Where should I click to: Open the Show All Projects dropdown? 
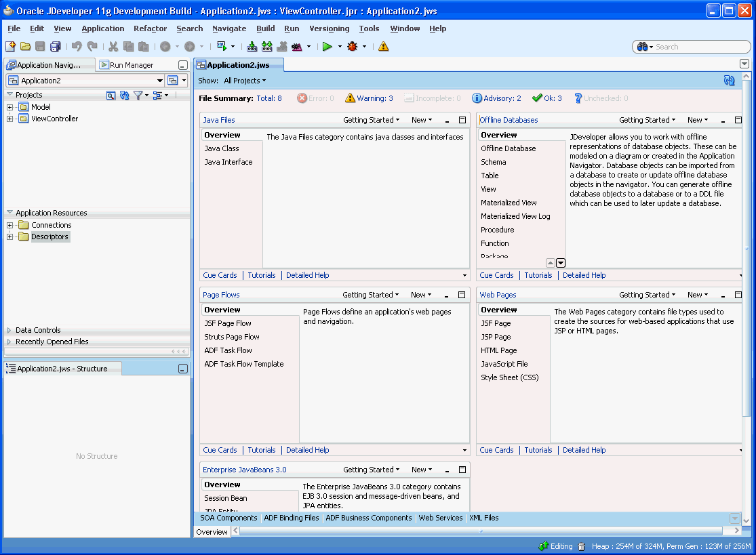[x=245, y=81]
